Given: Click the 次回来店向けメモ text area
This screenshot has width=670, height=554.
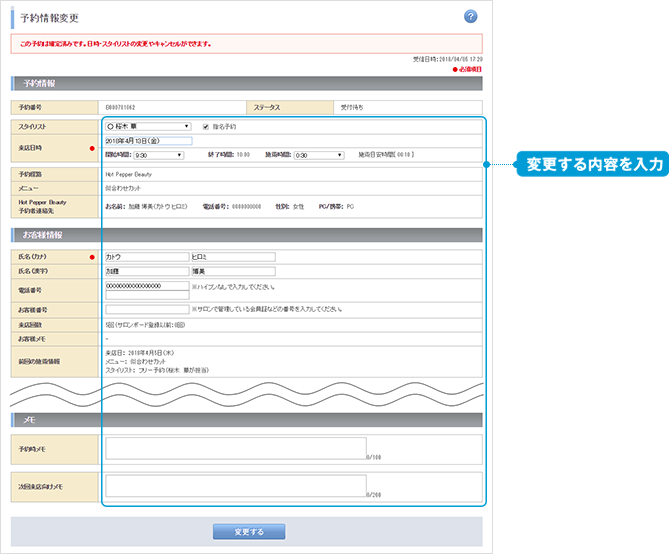Looking at the screenshot, I should point(235,485).
